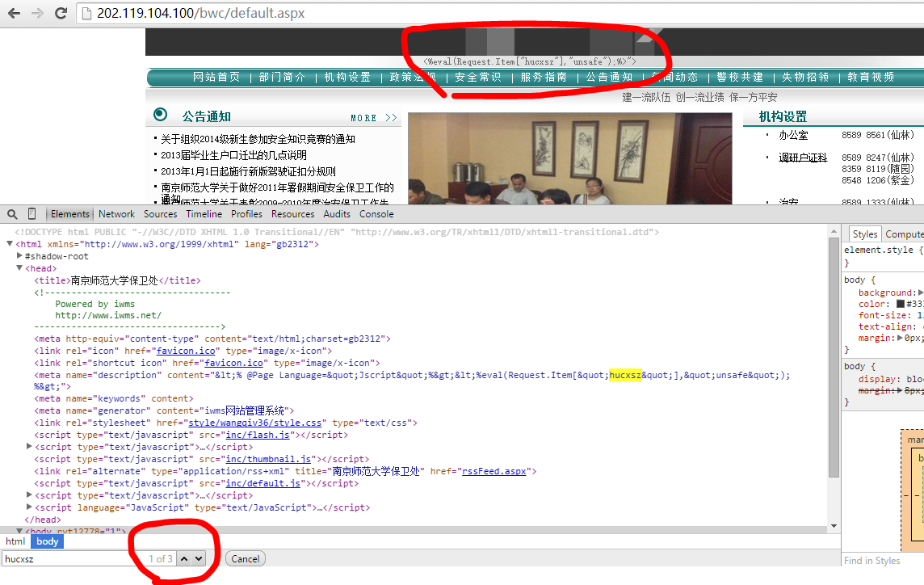Open 2014级新生安全知识竞赛 notice

pyautogui.click(x=258, y=139)
